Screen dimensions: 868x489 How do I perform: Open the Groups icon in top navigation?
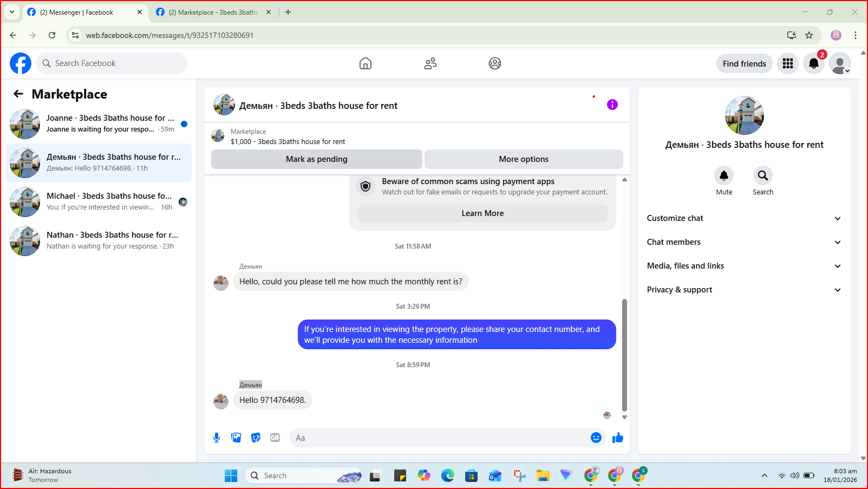pyautogui.click(x=495, y=63)
